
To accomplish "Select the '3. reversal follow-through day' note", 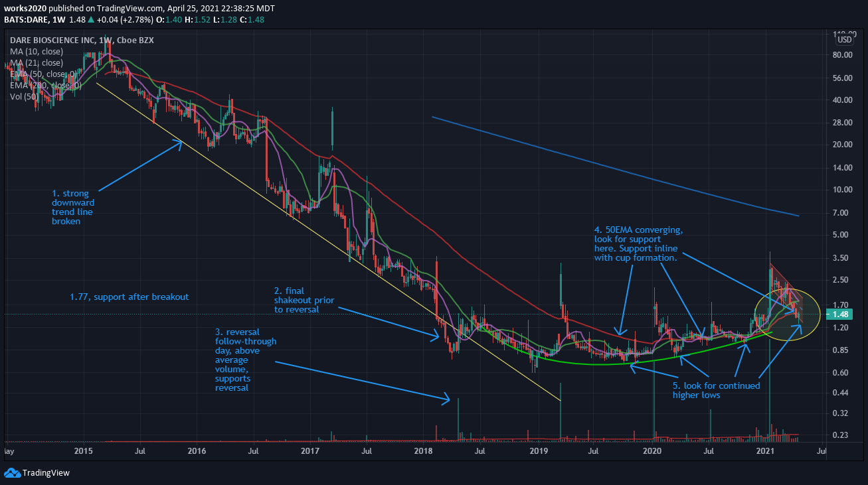I will coord(245,360).
